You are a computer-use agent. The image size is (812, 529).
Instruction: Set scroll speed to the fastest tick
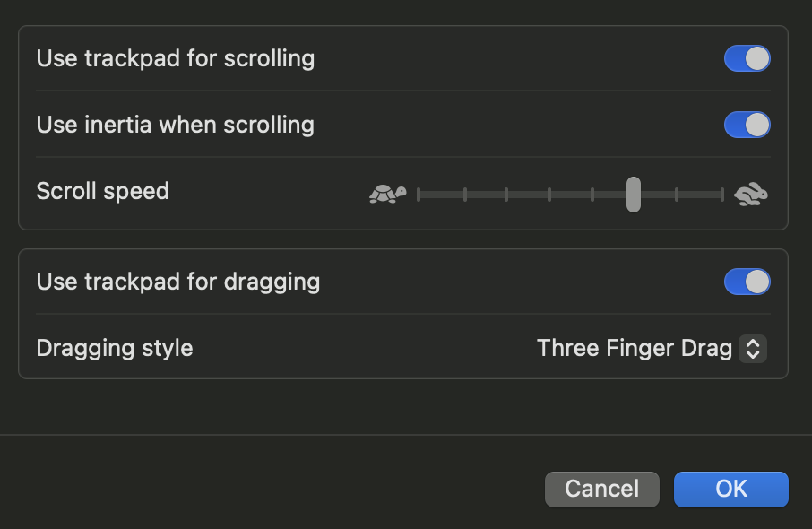click(721, 194)
